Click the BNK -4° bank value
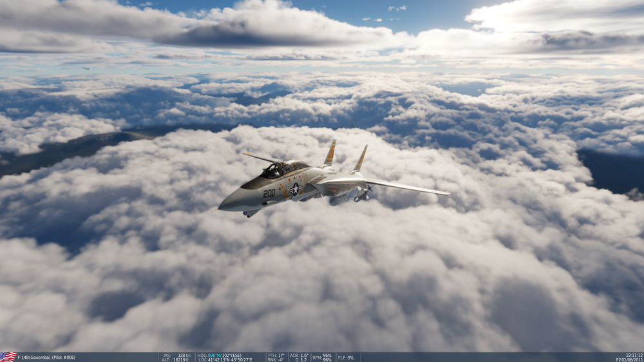This screenshot has width=644, height=362. point(276,359)
